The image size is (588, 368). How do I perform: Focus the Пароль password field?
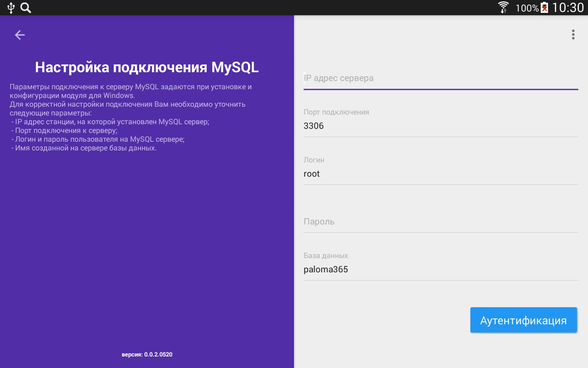(x=441, y=222)
